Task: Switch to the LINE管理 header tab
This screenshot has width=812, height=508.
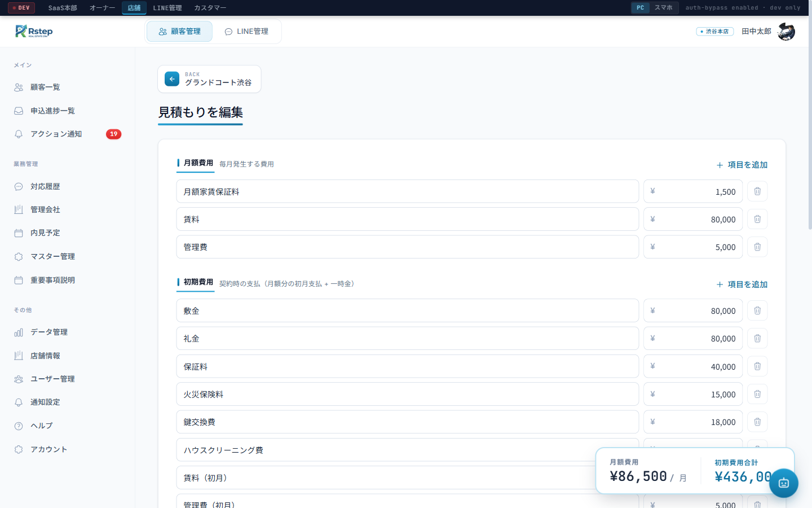Action: pyautogui.click(x=246, y=32)
